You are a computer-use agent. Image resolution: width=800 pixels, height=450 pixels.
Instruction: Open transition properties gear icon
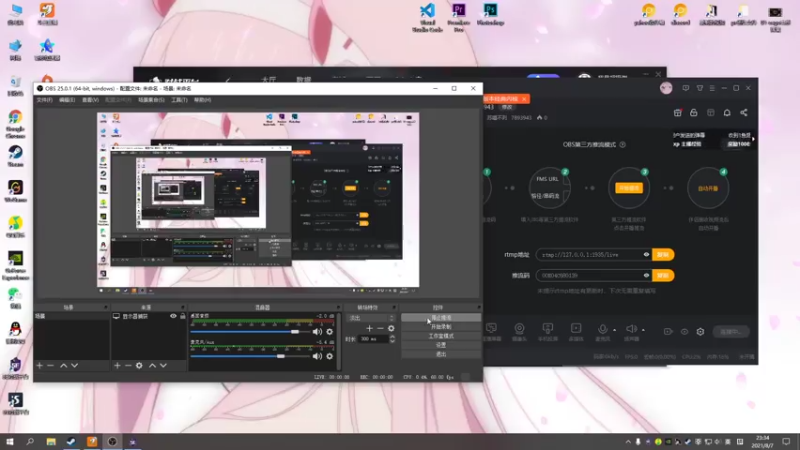(391, 329)
